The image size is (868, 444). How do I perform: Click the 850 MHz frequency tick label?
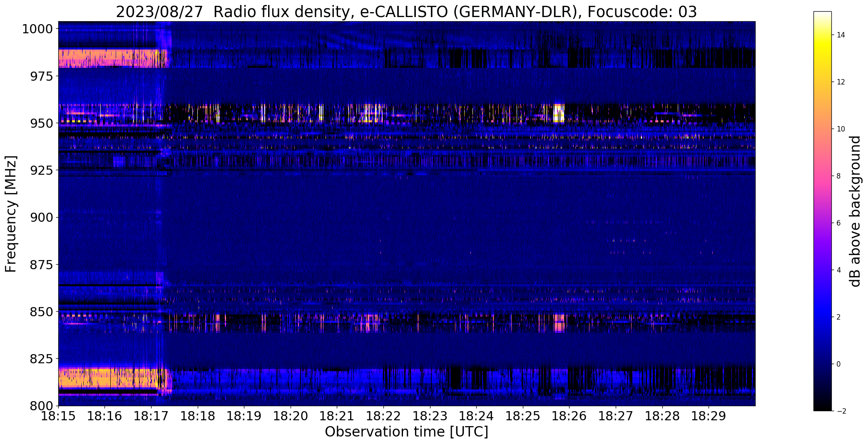tap(41, 312)
